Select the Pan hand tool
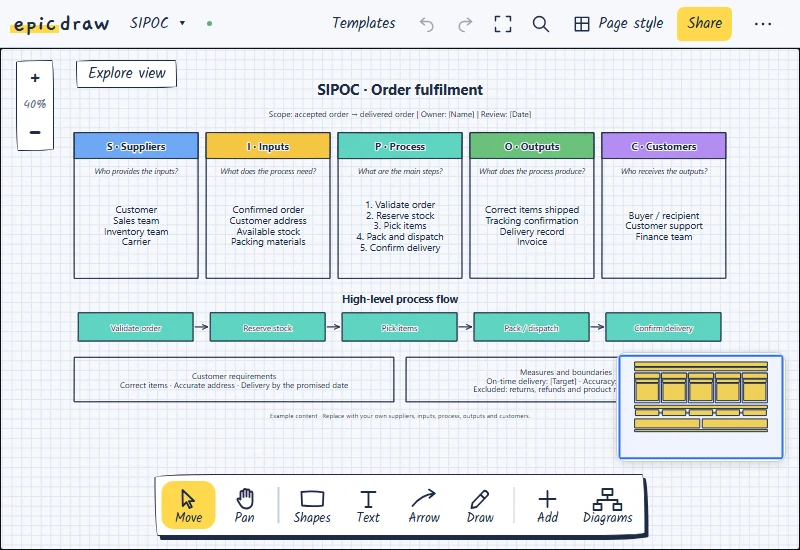Screen dimensions: 800x550 [x=244, y=505]
